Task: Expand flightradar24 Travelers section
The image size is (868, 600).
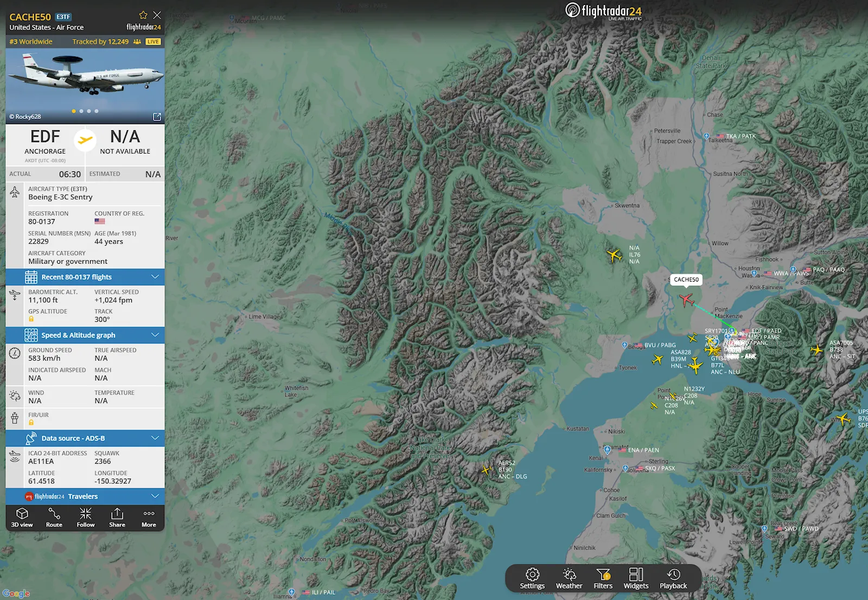Action: 85,496
